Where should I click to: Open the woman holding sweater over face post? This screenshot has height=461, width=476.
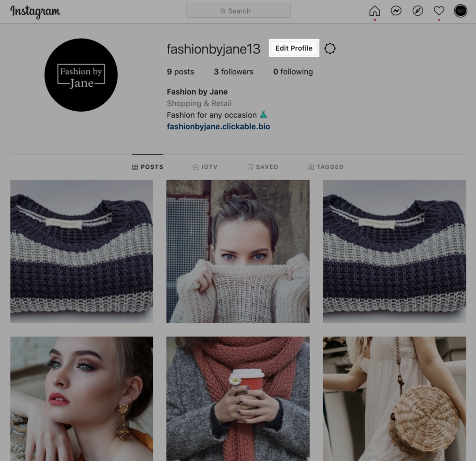(238, 251)
